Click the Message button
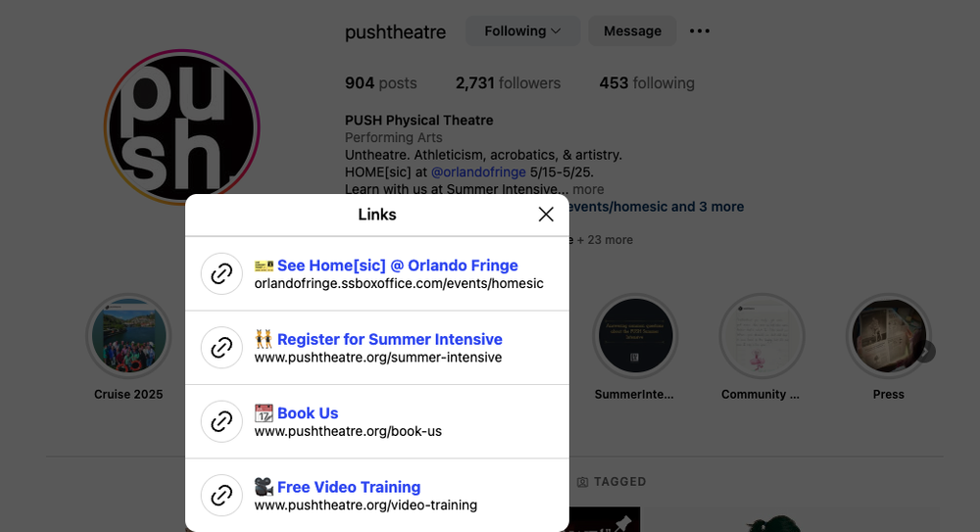Viewport: 980px width, 532px height. tap(632, 31)
